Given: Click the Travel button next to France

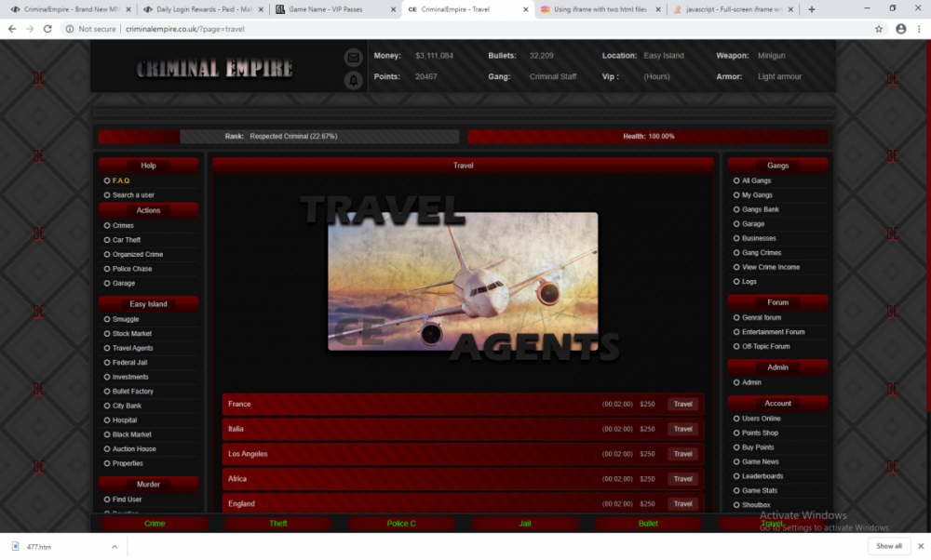Looking at the screenshot, I should pos(682,404).
